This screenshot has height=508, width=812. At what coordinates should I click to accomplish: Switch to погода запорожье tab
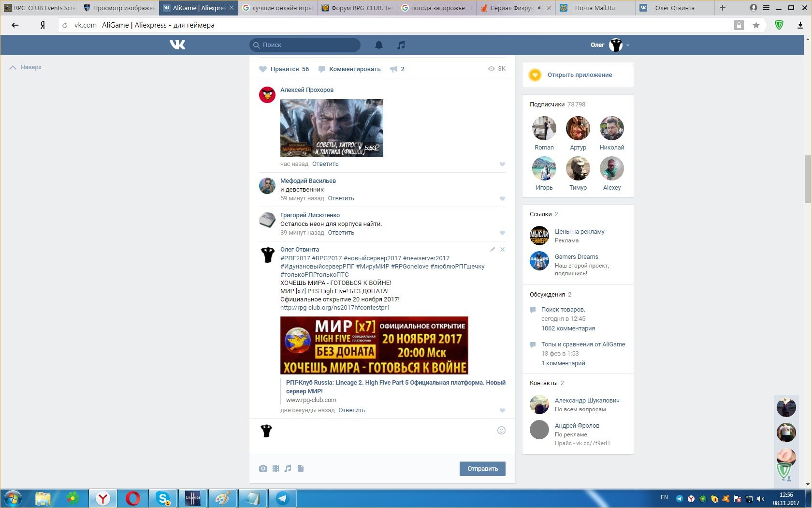(x=436, y=8)
